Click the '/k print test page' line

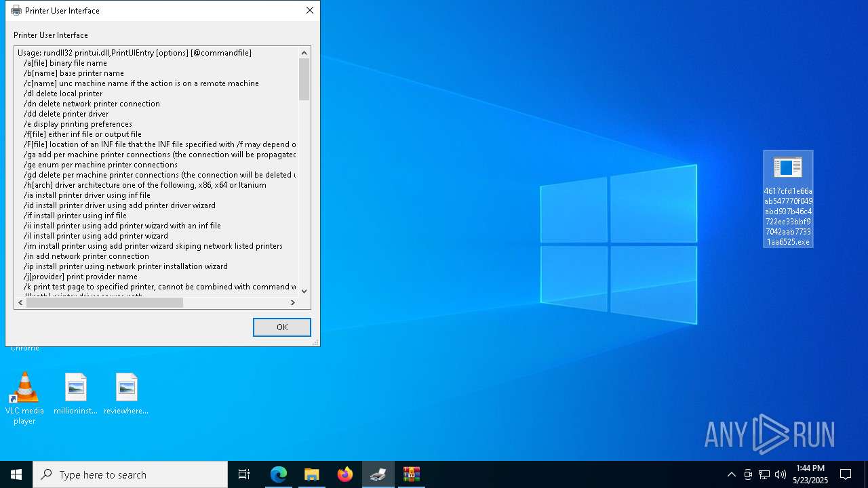[160, 287]
